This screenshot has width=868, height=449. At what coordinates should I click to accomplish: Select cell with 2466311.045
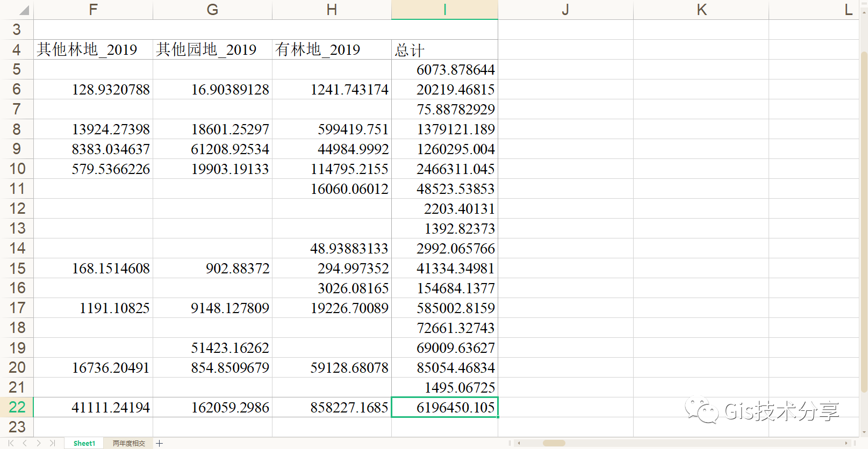(x=445, y=169)
